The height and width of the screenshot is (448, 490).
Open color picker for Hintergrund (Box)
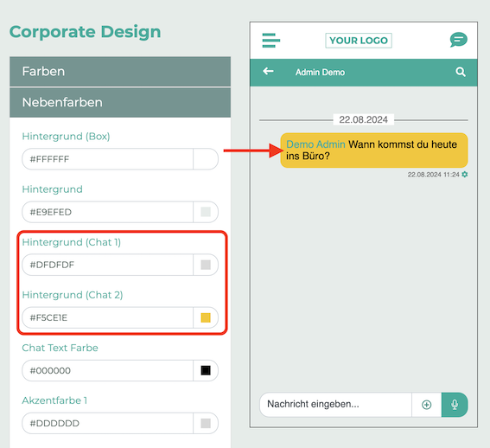[206, 159]
